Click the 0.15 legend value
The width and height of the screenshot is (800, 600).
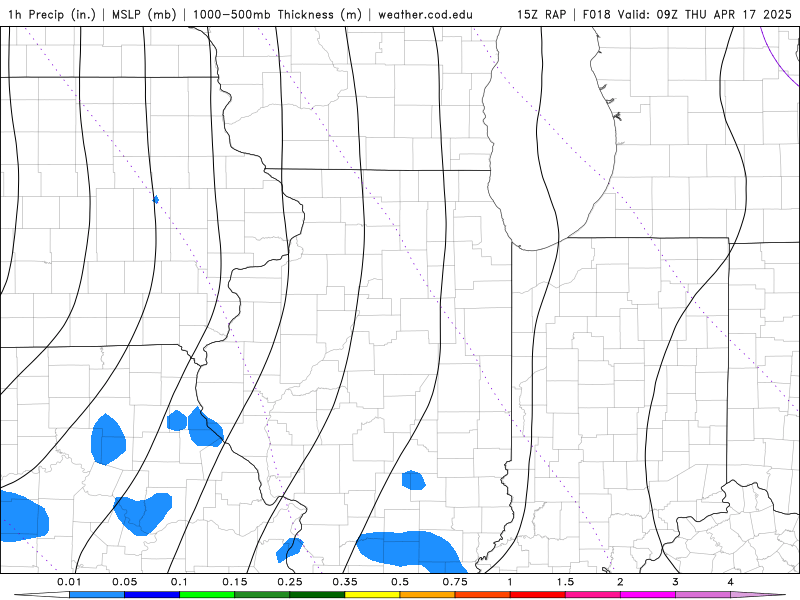tap(235, 582)
